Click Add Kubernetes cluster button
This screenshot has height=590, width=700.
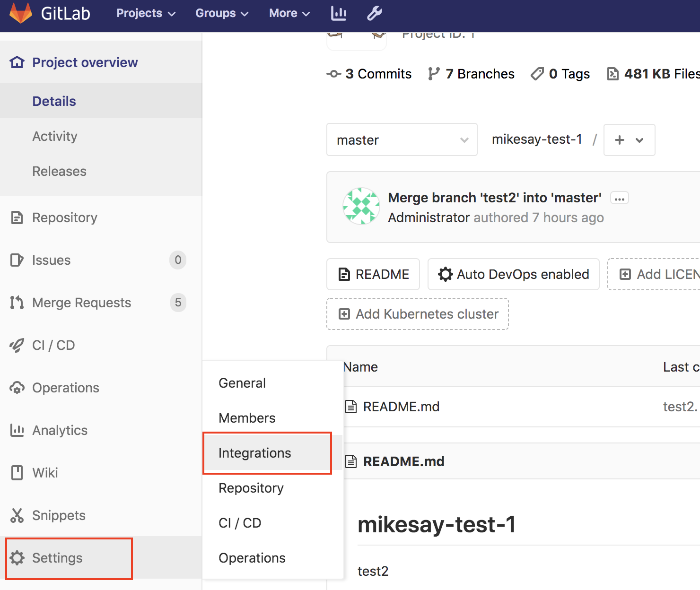(x=418, y=314)
